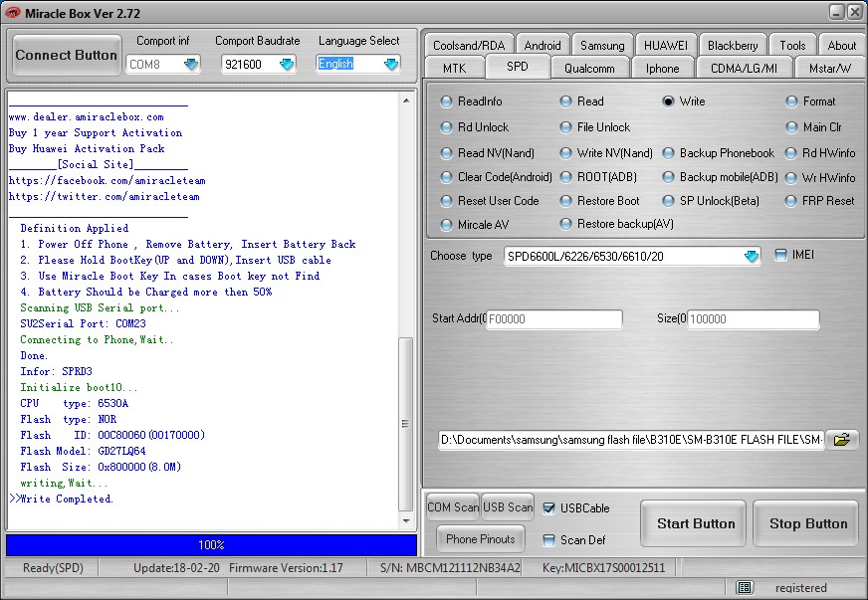The width and height of the screenshot is (868, 600).
Task: Open Phone Pinouts
Action: coord(481,539)
